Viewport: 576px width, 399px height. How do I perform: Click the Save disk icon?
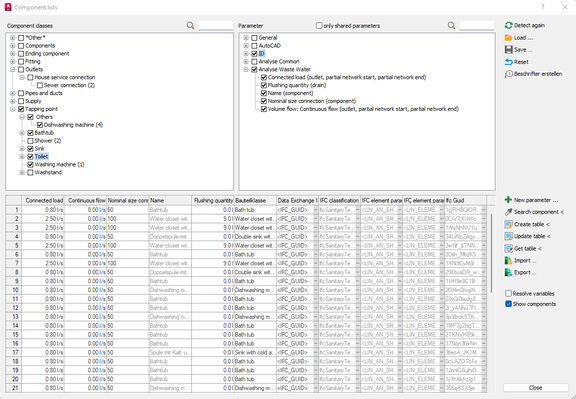pyautogui.click(x=508, y=50)
